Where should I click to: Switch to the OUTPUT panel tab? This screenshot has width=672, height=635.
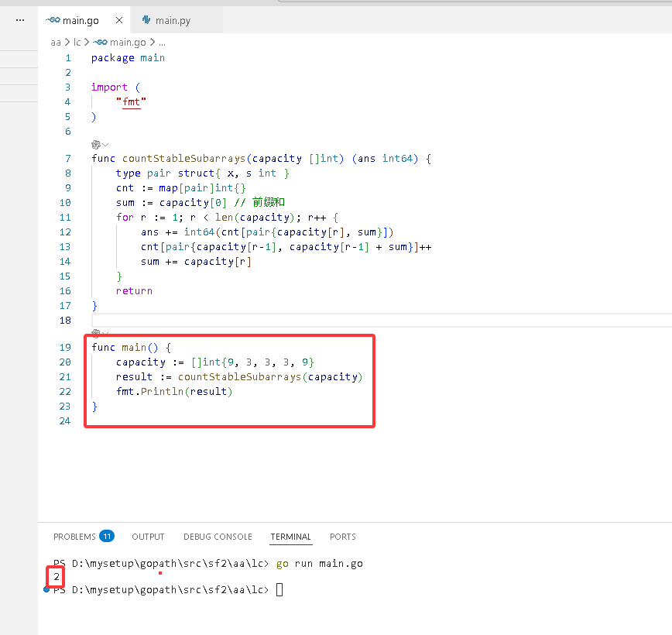coord(148,537)
